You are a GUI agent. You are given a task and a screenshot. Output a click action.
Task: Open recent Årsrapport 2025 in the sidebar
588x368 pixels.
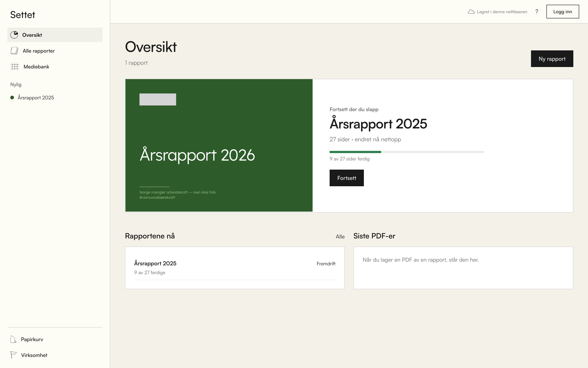click(x=55, y=98)
